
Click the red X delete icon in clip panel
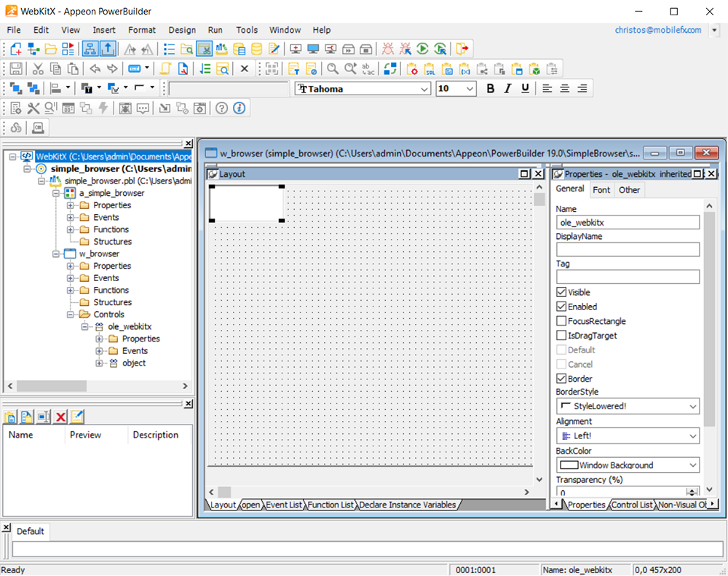click(x=60, y=417)
